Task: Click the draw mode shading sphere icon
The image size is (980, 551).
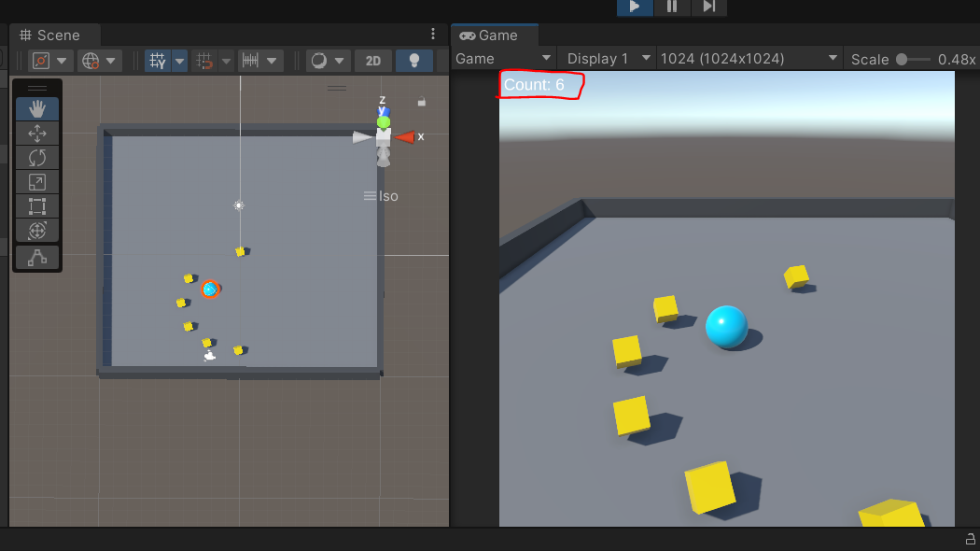Action: [319, 61]
